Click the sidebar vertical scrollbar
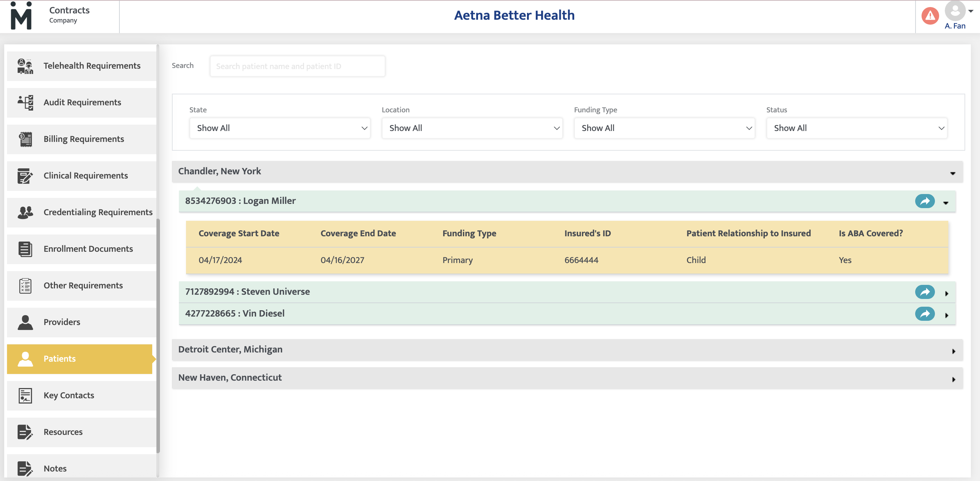This screenshot has height=481, width=980. point(158,336)
